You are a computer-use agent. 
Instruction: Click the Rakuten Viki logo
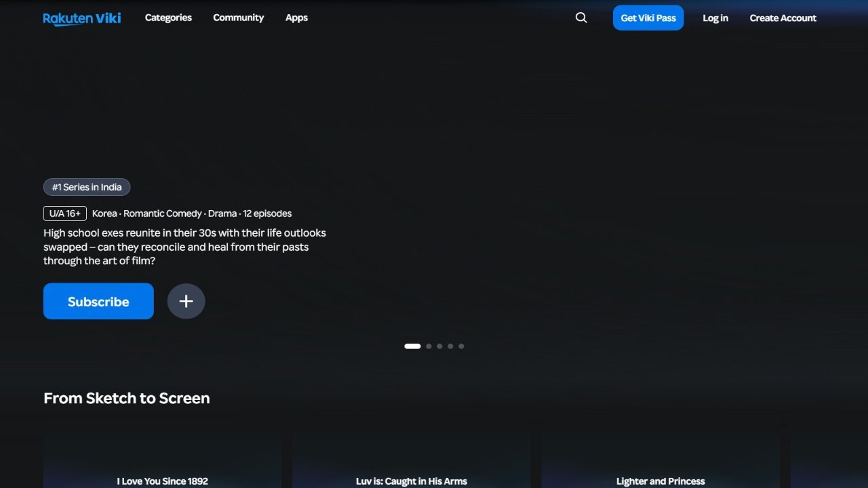point(82,18)
